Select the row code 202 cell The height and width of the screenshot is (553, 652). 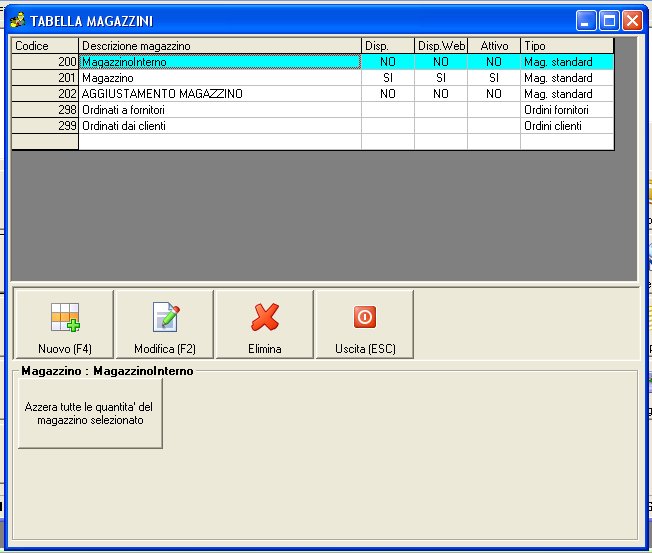(45, 94)
